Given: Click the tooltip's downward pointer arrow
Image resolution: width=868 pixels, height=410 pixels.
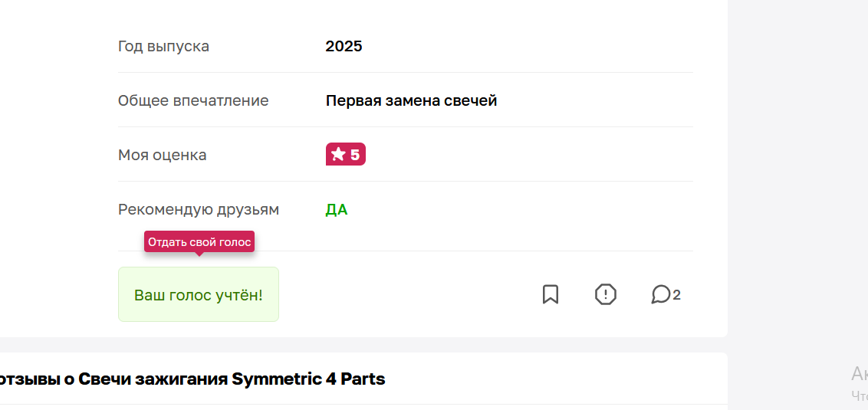Looking at the screenshot, I should pos(199,254).
